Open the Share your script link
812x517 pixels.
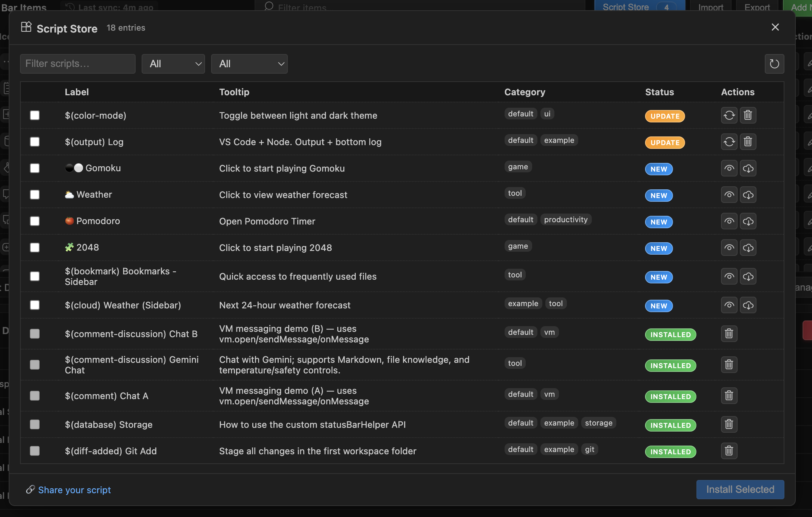click(x=74, y=490)
